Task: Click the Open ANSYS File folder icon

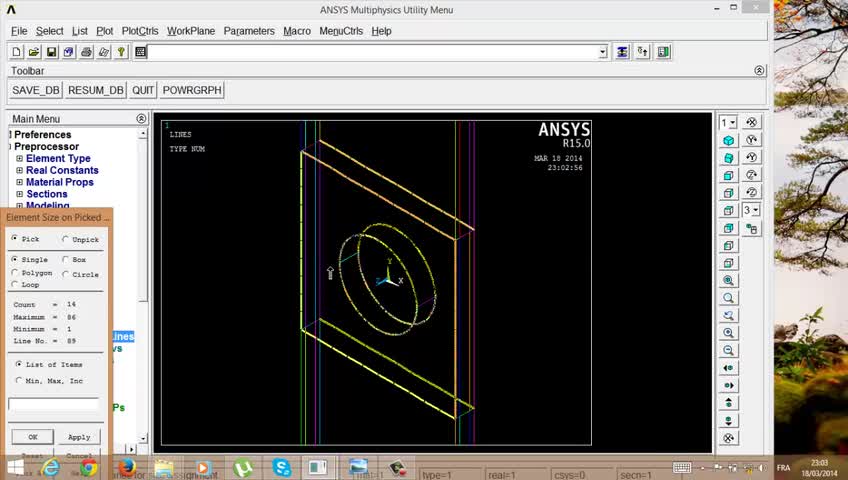Action: tap(34, 52)
